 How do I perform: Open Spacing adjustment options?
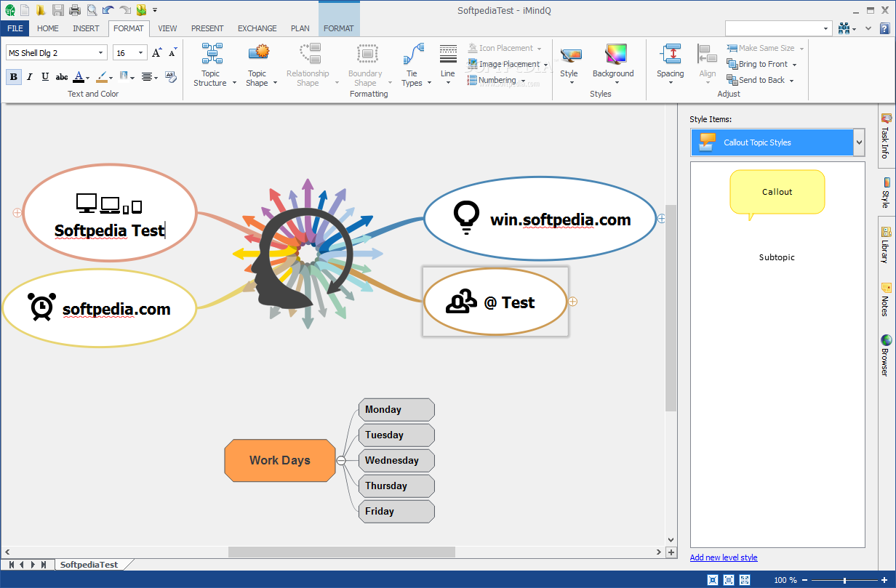coord(671,65)
